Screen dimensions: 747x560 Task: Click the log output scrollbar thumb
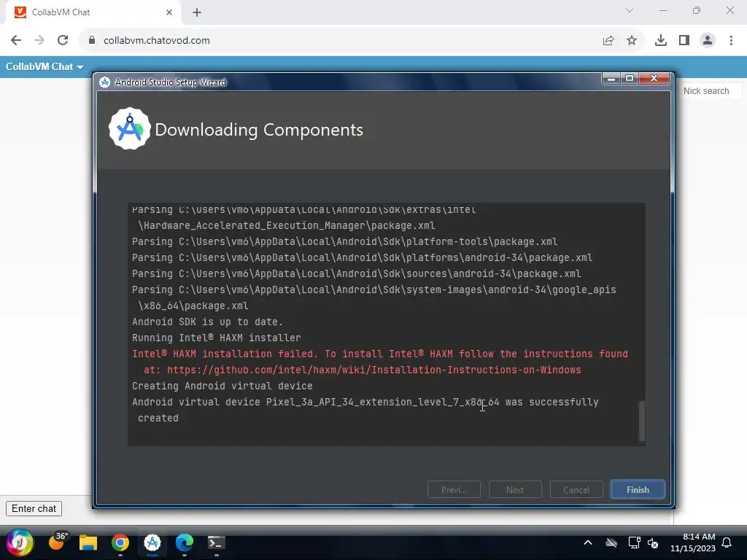click(x=641, y=421)
